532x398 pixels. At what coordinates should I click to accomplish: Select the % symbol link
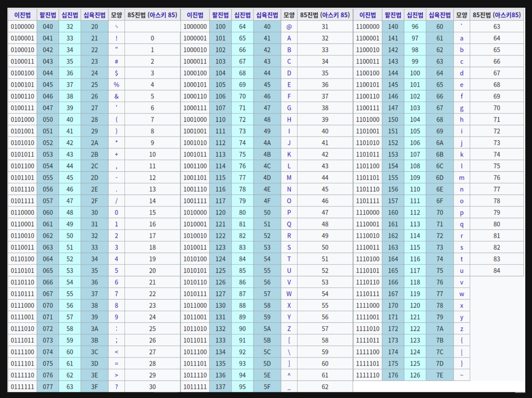click(x=116, y=85)
